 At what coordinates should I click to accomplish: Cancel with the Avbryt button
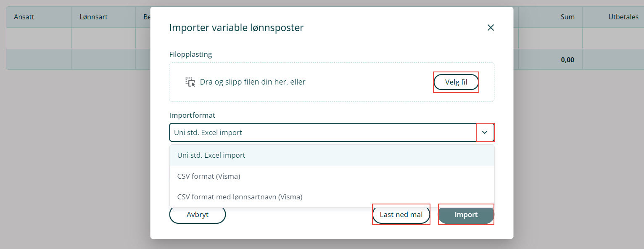pyautogui.click(x=198, y=215)
